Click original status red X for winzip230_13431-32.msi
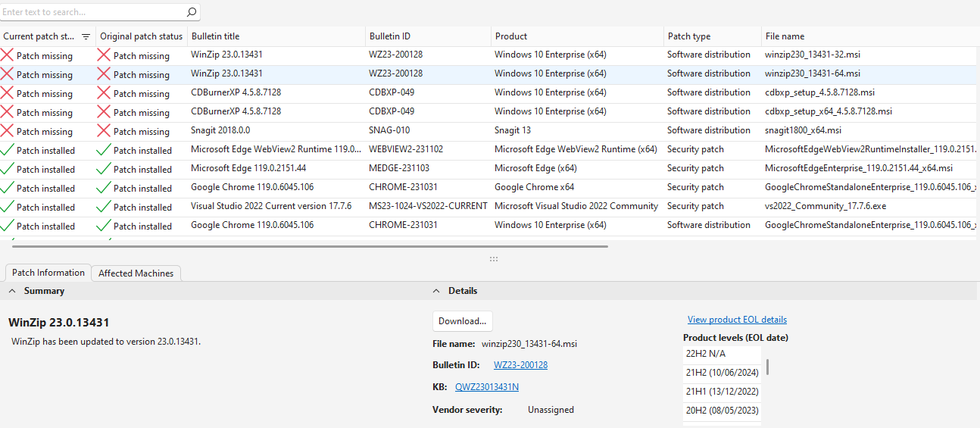This screenshot has width=980, height=428. click(104, 55)
